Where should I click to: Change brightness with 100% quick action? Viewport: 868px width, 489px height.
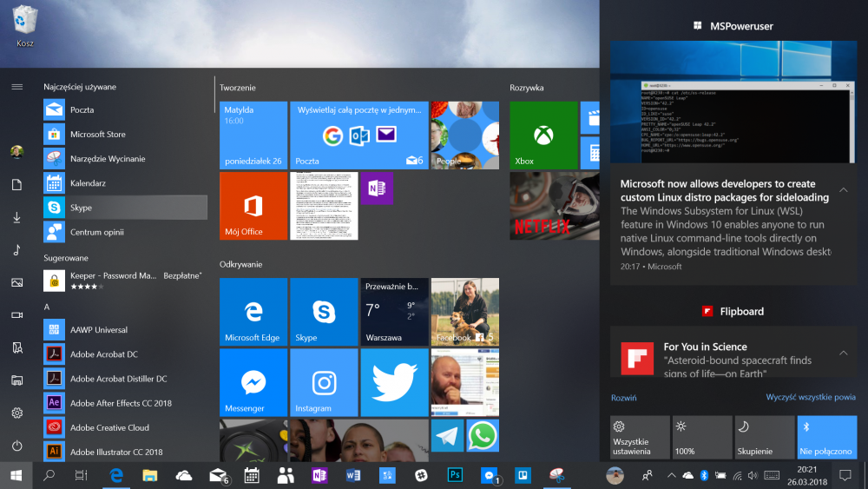click(x=702, y=437)
